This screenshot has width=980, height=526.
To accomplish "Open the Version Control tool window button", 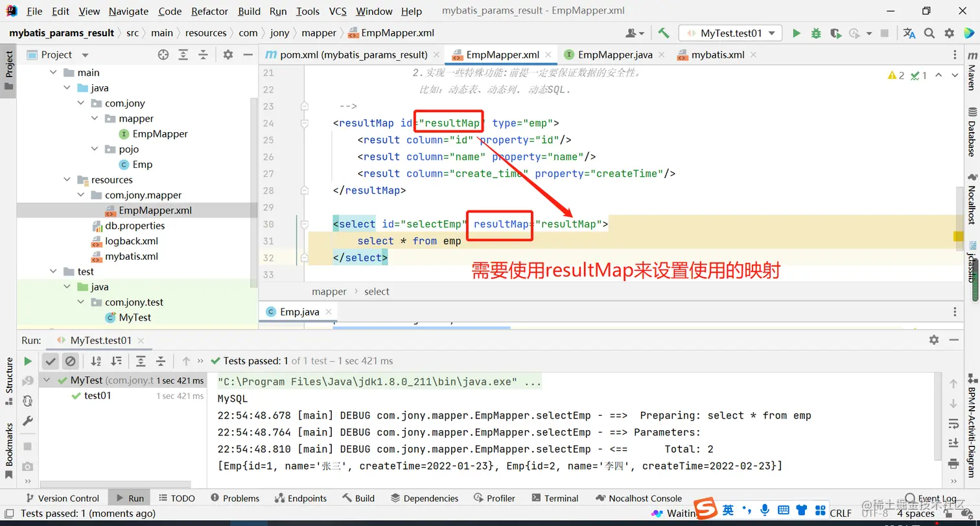I will (x=62, y=498).
